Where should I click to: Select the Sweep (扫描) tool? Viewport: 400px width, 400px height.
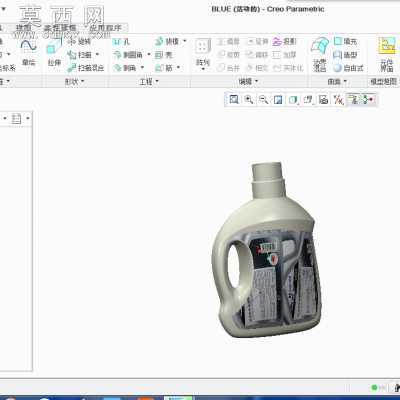click(80, 55)
